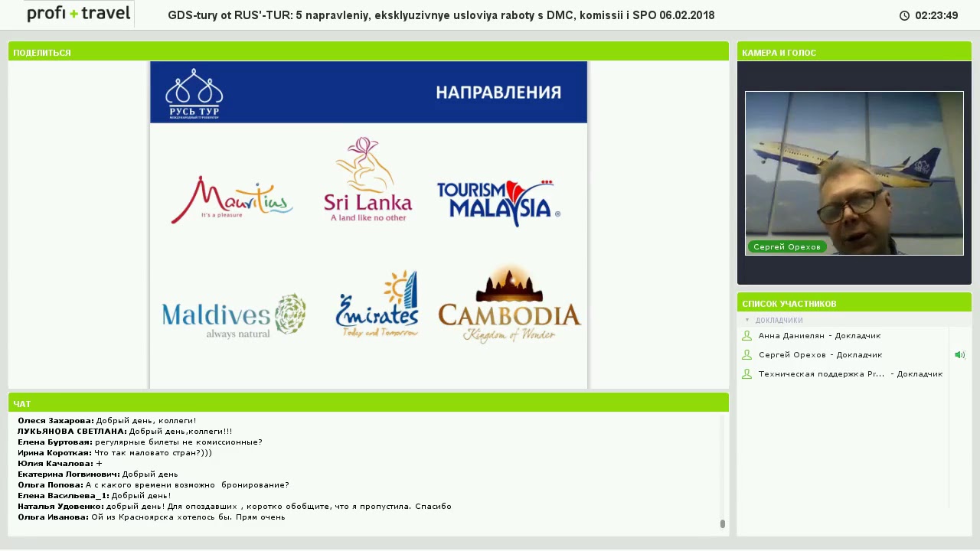Collapse the Докладчики participant group
Screen dimensions: 980x551
coord(747,320)
